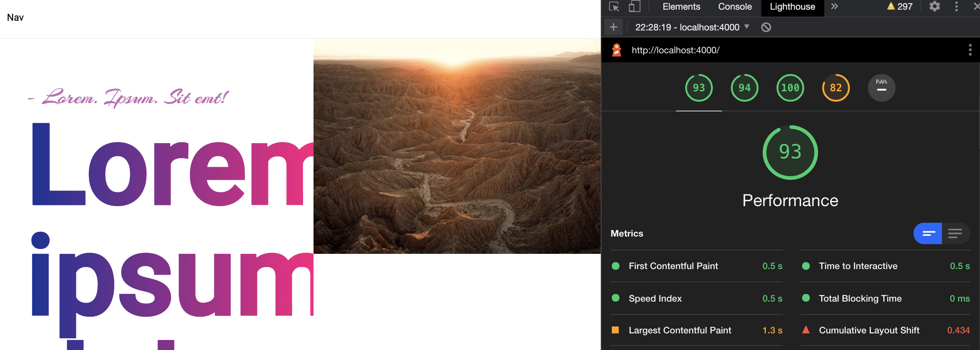Click the Total Blocking Time metric
Viewport: 980px width, 350px height.
point(886,298)
